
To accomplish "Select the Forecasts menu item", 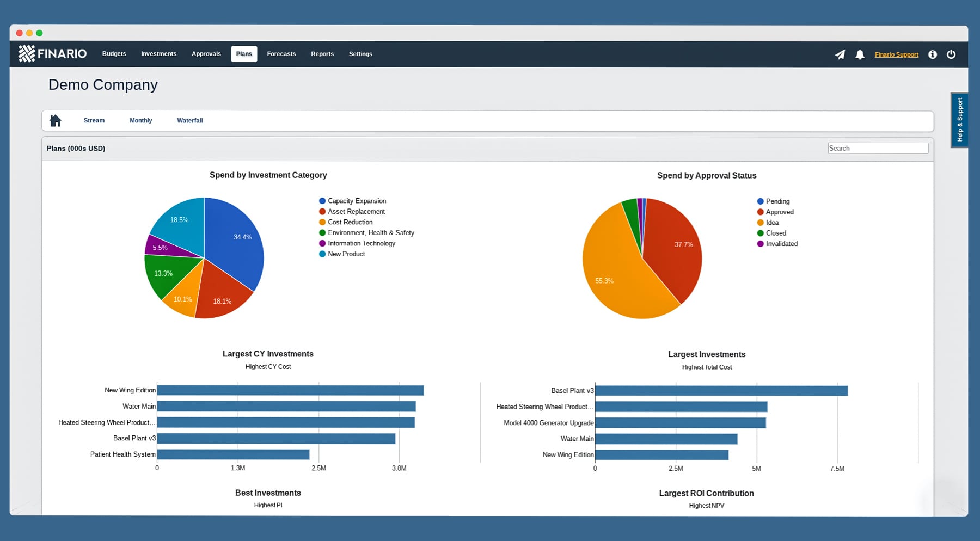I will tap(281, 54).
